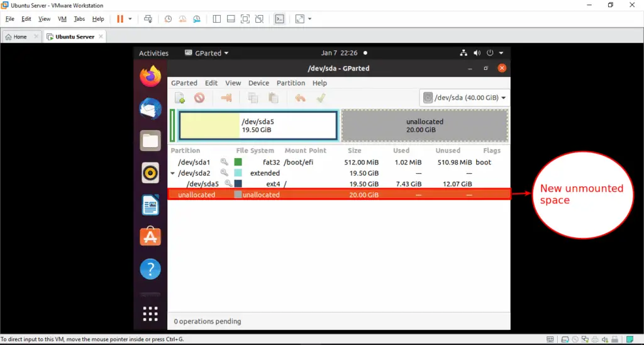The image size is (644, 345).
Task: Open Ubuntu Software from the dock
Action: (150, 237)
